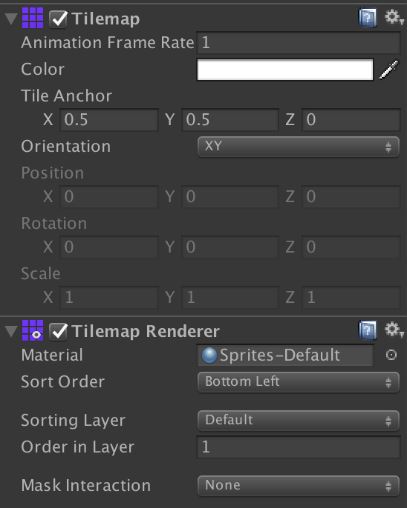Collapse the Tilemap Renderer foldout arrow

pos(11,331)
